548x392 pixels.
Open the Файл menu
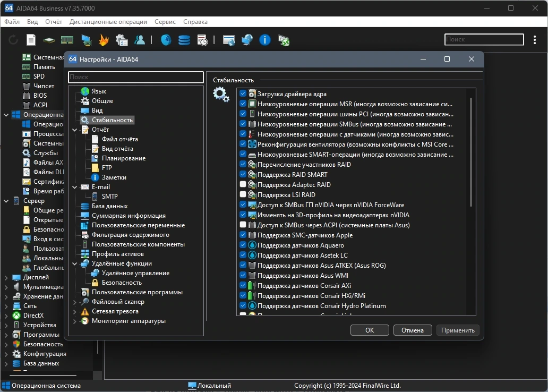point(12,22)
